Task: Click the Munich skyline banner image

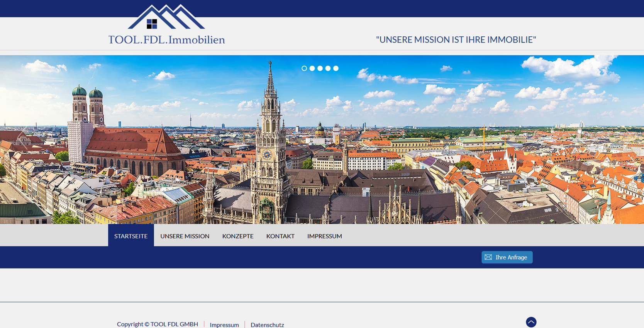Action: (322, 155)
